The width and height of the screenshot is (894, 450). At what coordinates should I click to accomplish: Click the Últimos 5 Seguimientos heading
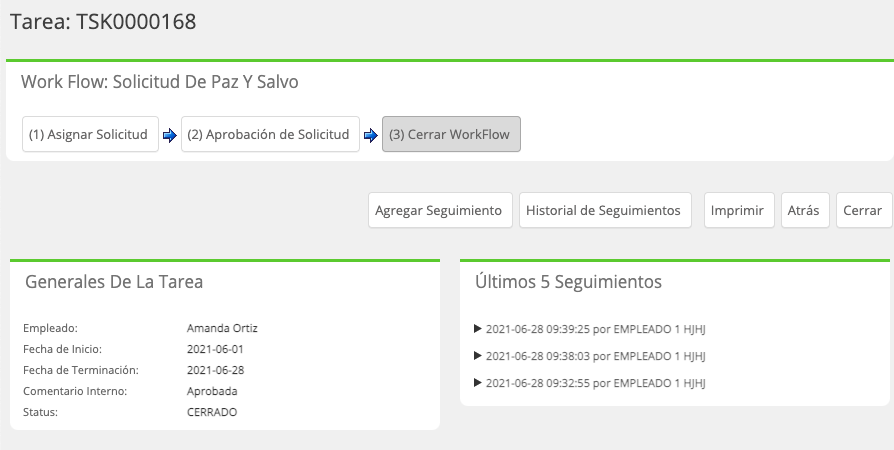tap(568, 282)
